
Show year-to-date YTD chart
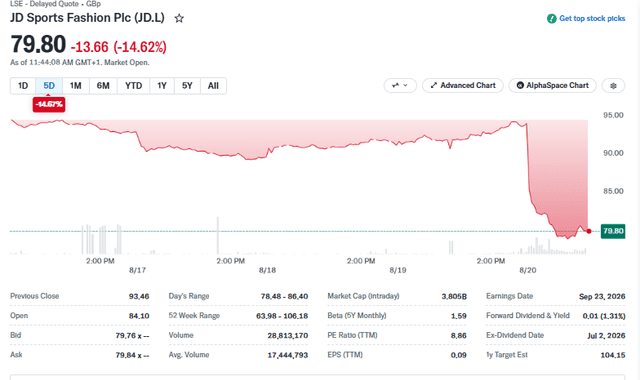click(133, 86)
